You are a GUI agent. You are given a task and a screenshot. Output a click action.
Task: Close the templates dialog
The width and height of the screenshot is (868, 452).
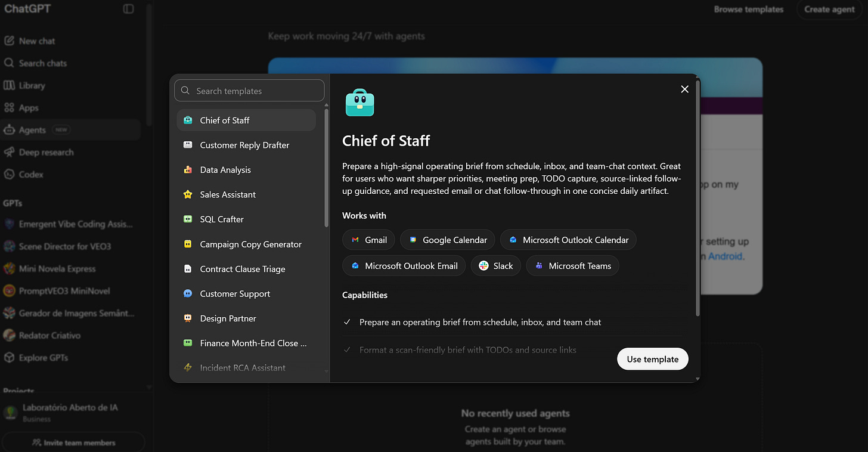click(684, 89)
